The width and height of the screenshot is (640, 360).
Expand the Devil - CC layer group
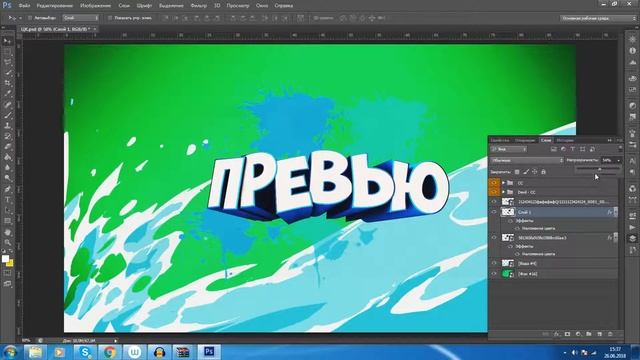click(503, 192)
